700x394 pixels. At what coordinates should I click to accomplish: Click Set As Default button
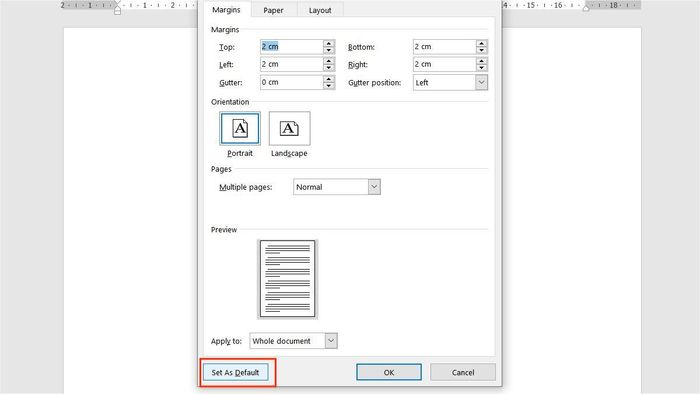tap(235, 372)
